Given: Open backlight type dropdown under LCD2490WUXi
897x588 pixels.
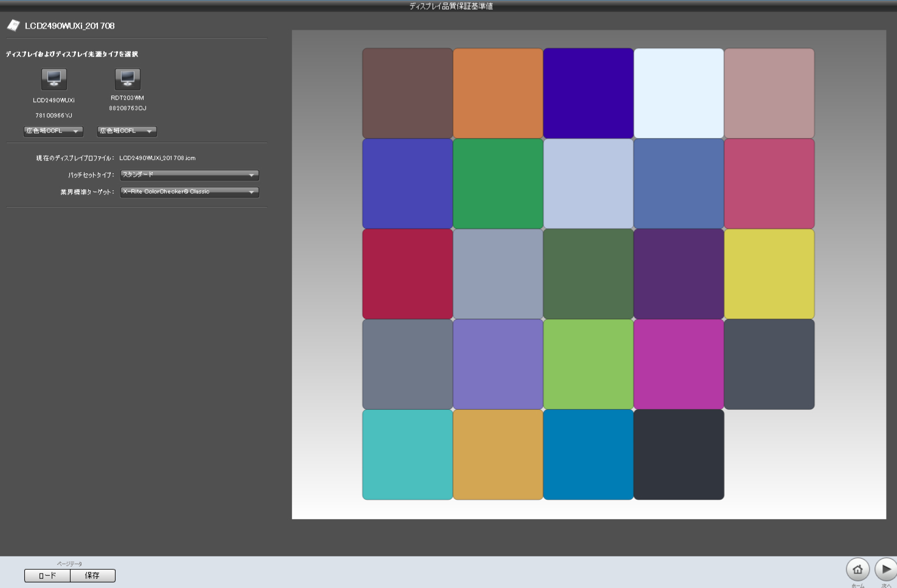Looking at the screenshot, I should pos(54,131).
